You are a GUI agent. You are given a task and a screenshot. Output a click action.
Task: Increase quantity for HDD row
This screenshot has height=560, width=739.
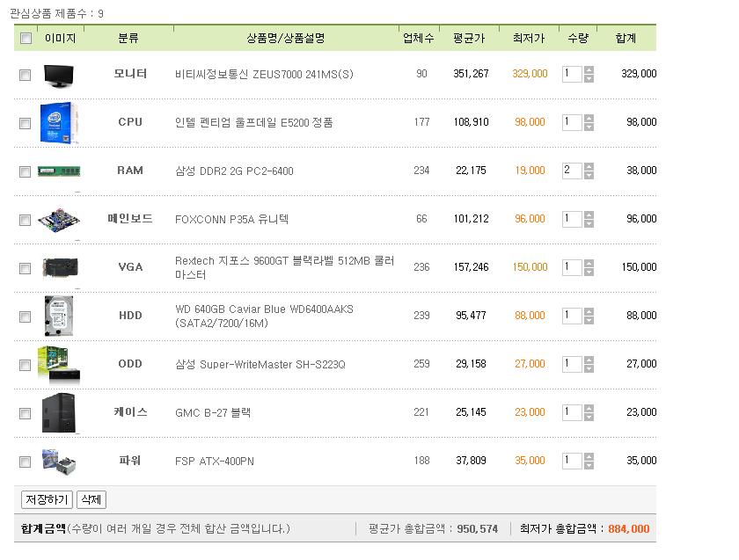tap(589, 311)
